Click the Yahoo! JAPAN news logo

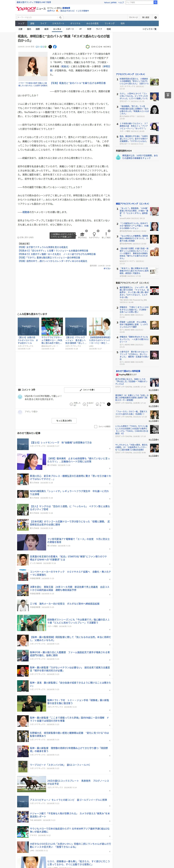coord(31,9)
